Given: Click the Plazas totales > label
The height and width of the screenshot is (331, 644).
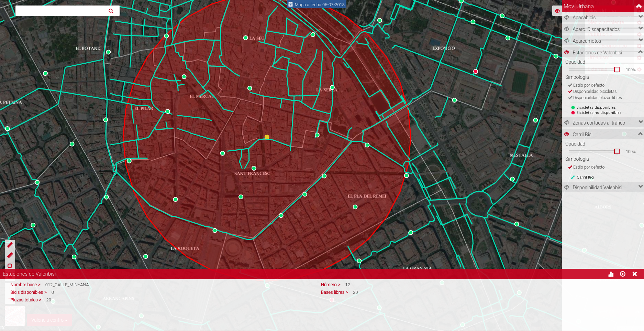Looking at the screenshot, I should click(x=26, y=300).
